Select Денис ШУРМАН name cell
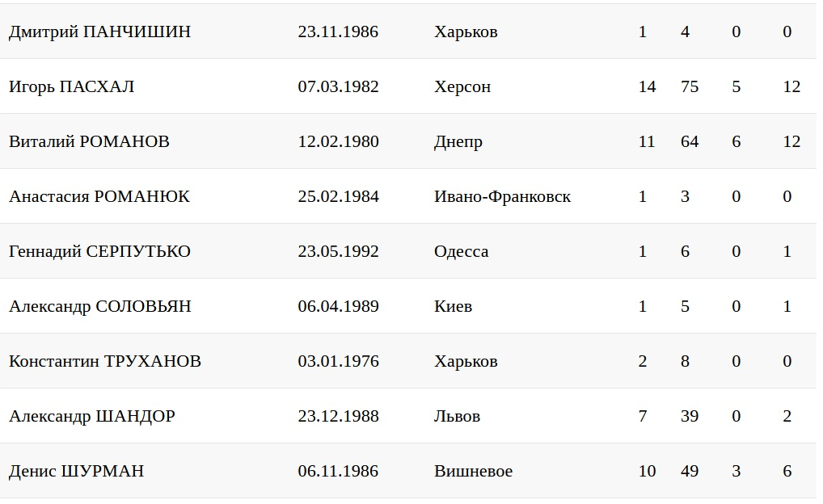Image resolution: width=823 pixels, height=504 pixels. [x=77, y=472]
